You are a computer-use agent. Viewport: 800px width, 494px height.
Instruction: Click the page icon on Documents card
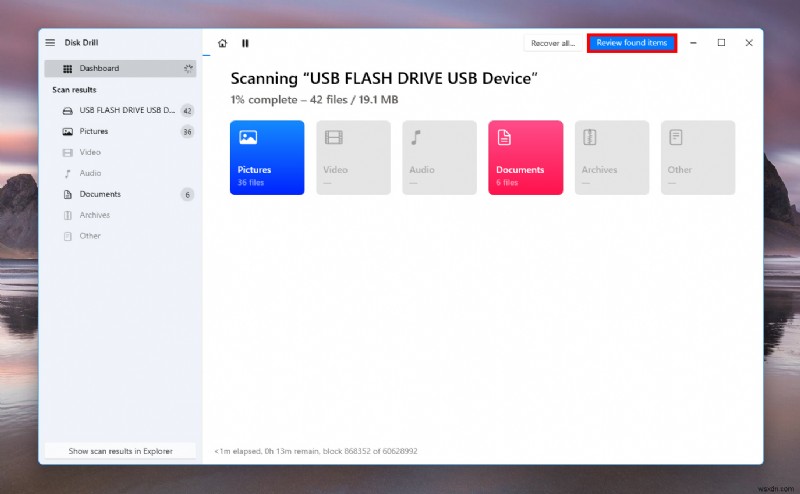coord(504,137)
